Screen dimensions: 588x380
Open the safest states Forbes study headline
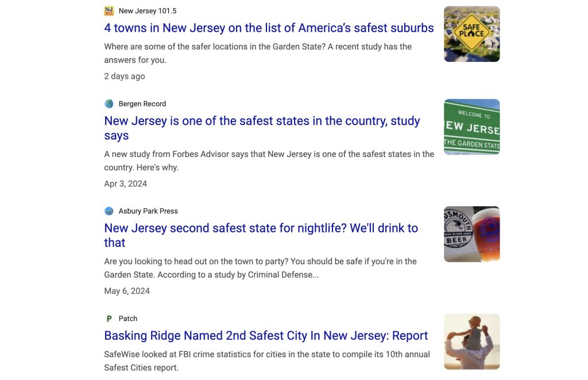262,128
